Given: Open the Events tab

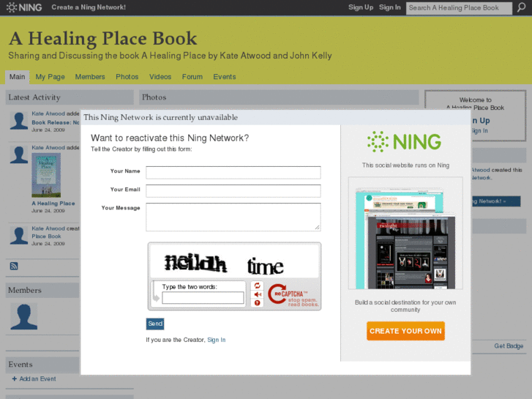Looking at the screenshot, I should coord(224,77).
